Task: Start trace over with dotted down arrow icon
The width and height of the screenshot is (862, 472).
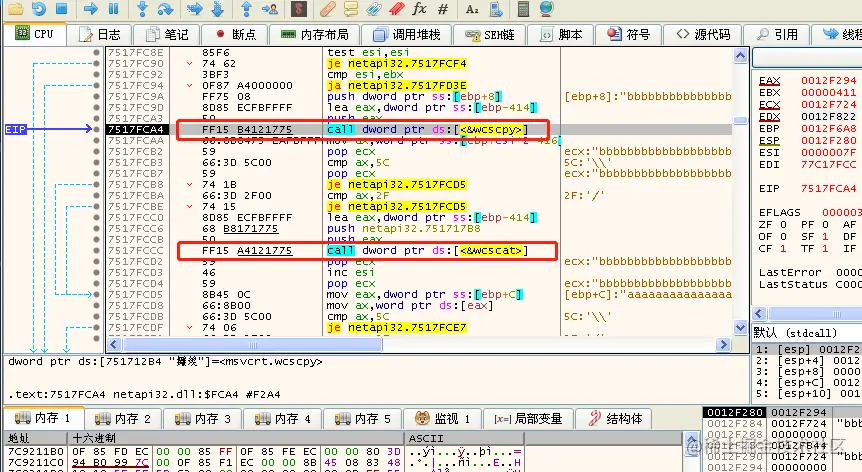Action: pyautogui.click(x=218, y=8)
